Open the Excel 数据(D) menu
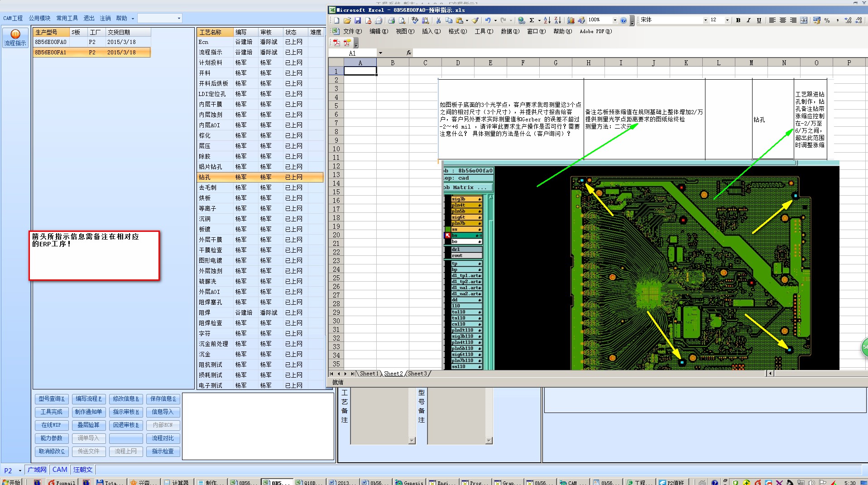Screen dimensions: 868x485 point(510,31)
